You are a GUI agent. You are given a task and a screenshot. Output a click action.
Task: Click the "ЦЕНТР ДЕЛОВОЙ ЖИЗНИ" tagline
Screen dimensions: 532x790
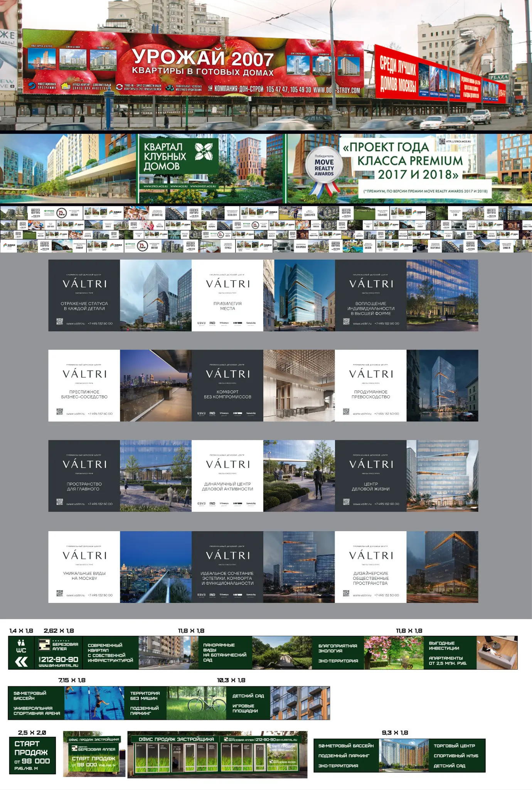(x=371, y=486)
